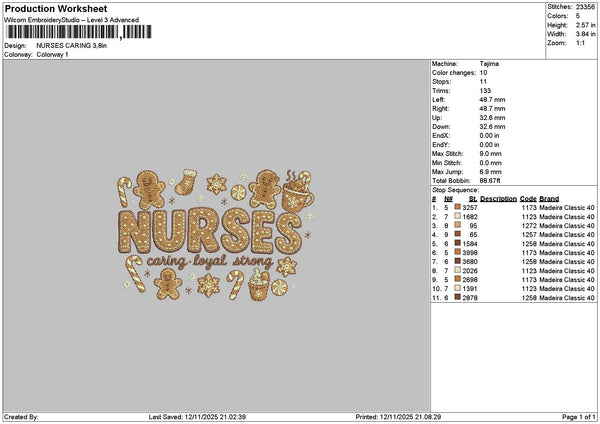Image resolution: width=600 pixels, height=424 pixels.
Task: Click the Zoom value '1:1'
Action: (580, 43)
